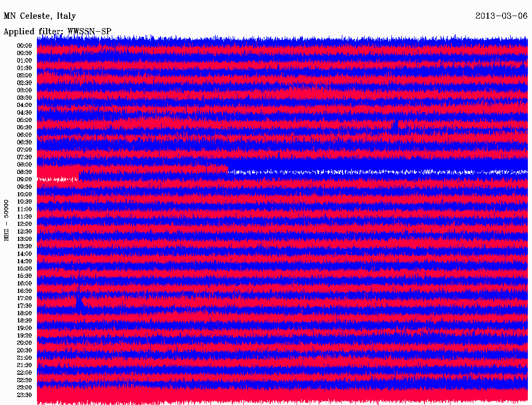Image resolution: width=532 pixels, height=405 pixels.
Task: Select the 20:30 time label
Action: pyautogui.click(x=24, y=350)
